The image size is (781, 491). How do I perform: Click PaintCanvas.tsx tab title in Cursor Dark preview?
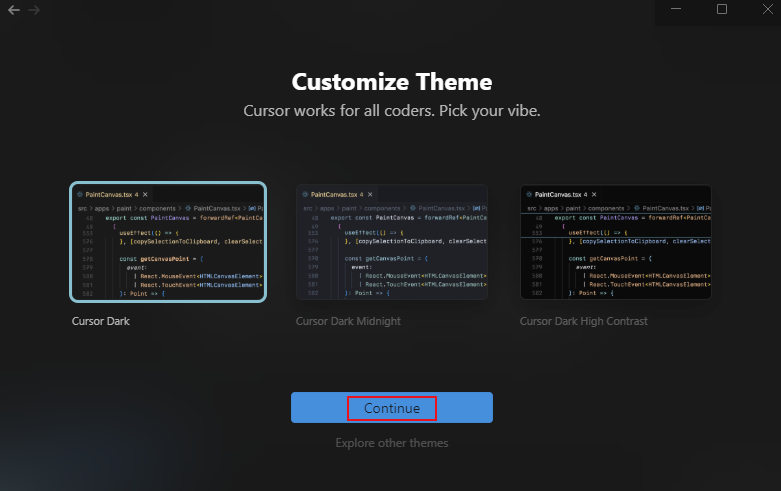pos(109,194)
